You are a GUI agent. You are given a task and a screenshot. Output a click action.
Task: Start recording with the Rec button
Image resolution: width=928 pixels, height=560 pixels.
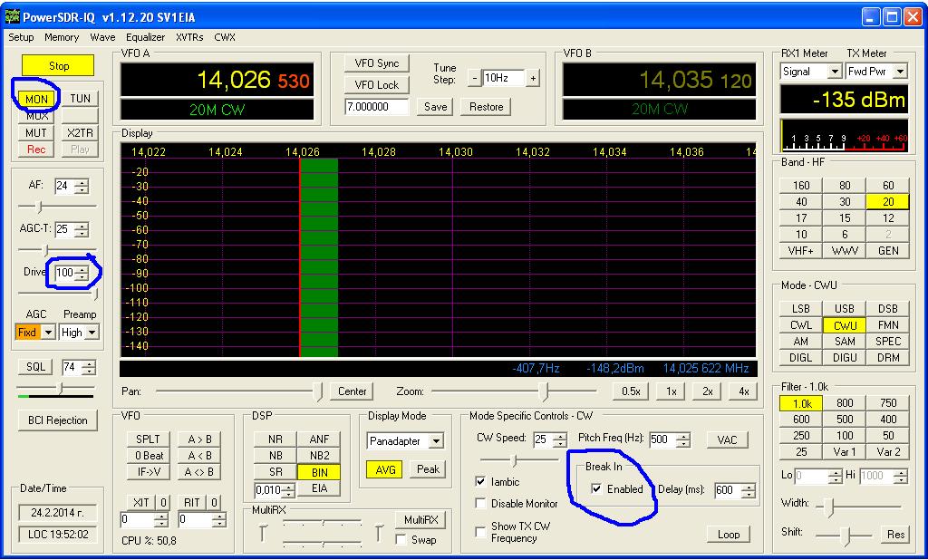tap(36, 150)
